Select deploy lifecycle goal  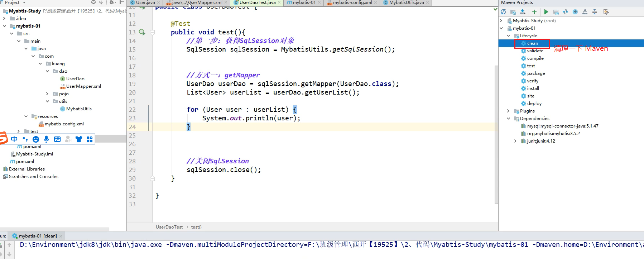pyautogui.click(x=531, y=103)
